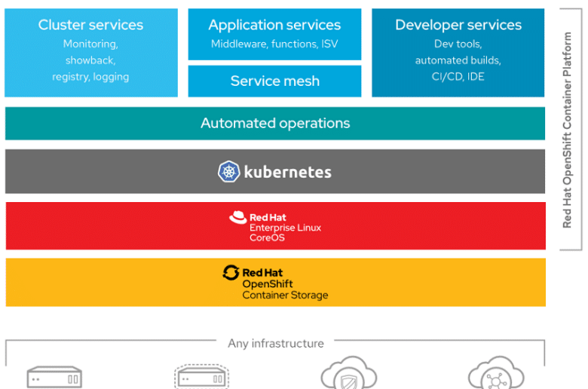Select the Application services heading
This screenshot has height=389, width=588.
click(274, 25)
